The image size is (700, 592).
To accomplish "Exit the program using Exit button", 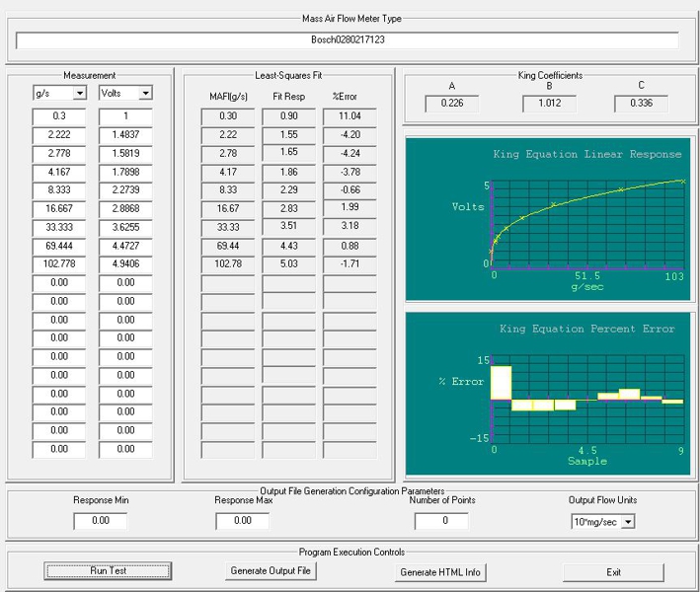I will pyautogui.click(x=613, y=571).
